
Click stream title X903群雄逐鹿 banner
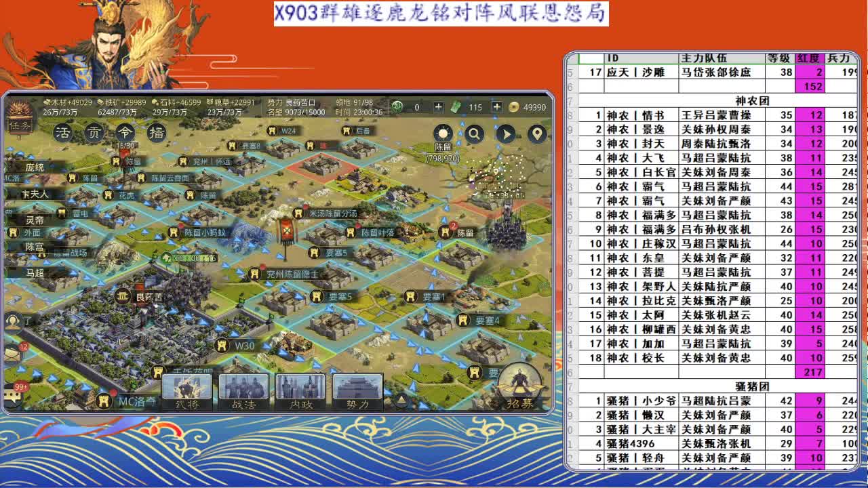tap(441, 14)
